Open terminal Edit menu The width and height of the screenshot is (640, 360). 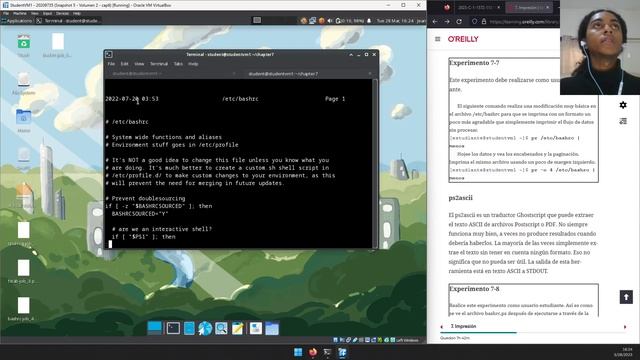(x=124, y=64)
